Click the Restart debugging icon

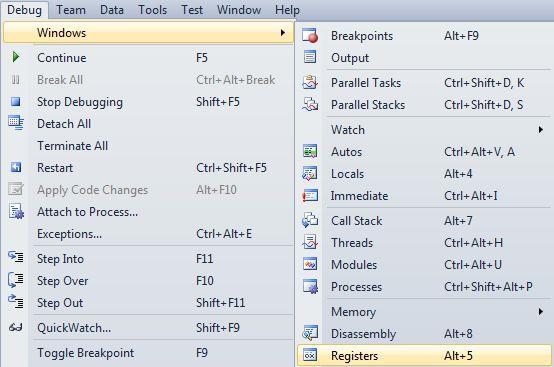[x=16, y=167]
